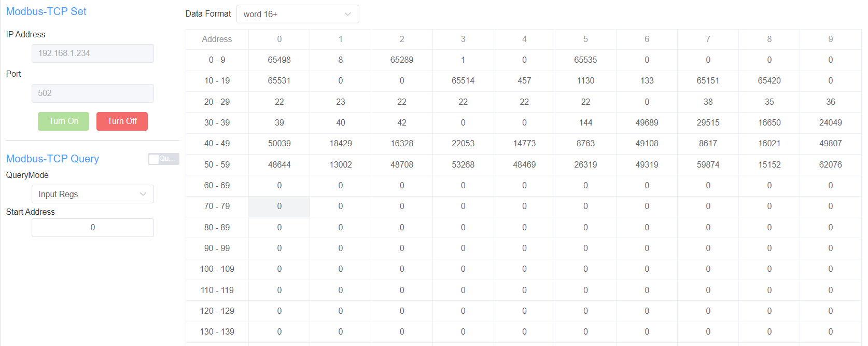Image resolution: width=868 pixels, height=346 pixels.
Task: Click the IP Address input field
Action: coord(92,53)
